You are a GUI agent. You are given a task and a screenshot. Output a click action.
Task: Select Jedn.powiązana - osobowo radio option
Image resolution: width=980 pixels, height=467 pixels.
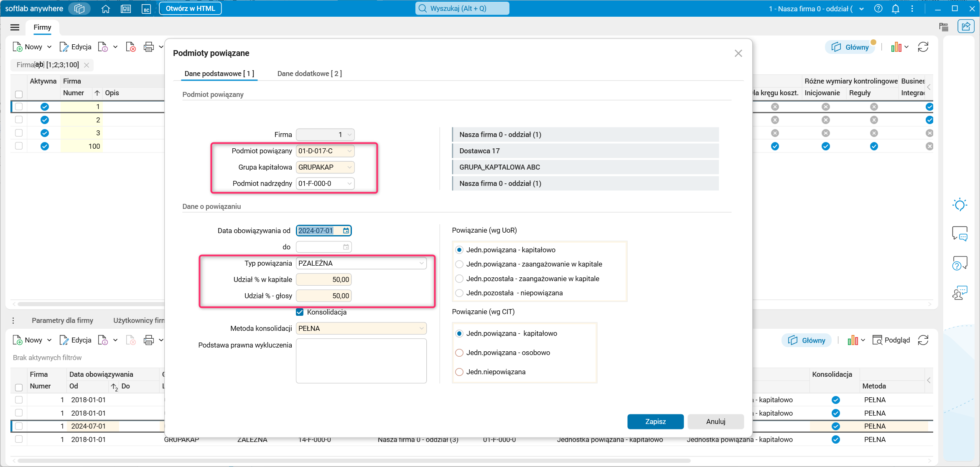pos(459,353)
